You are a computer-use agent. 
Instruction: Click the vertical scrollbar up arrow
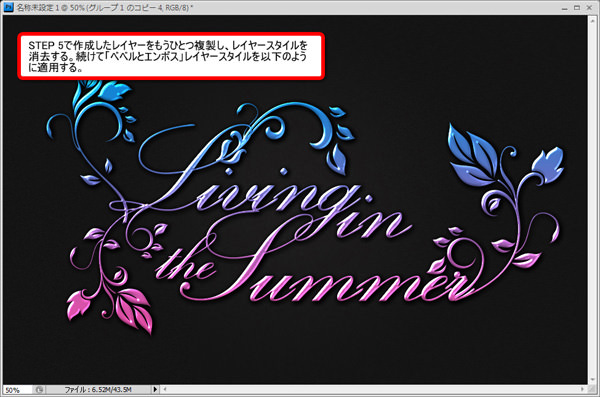point(593,20)
